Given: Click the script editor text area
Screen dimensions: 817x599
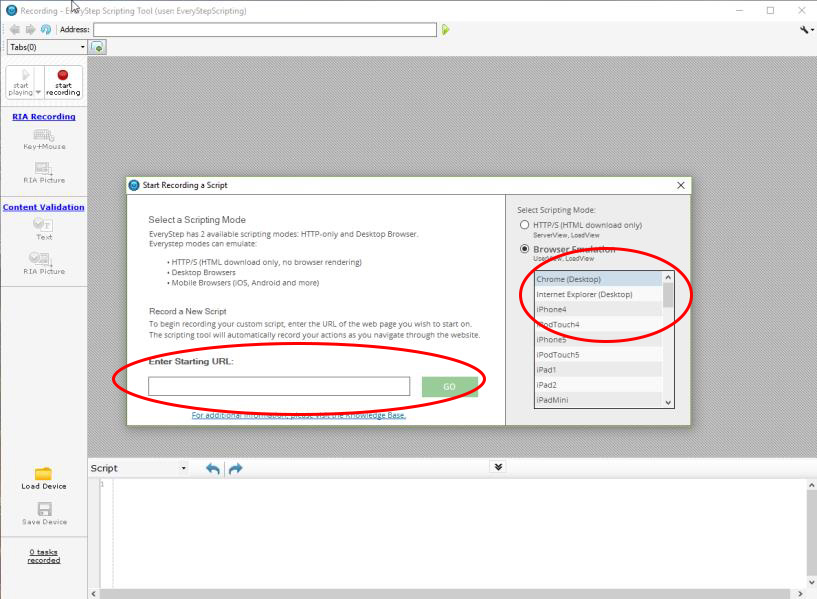Looking at the screenshot, I should tap(460, 533).
